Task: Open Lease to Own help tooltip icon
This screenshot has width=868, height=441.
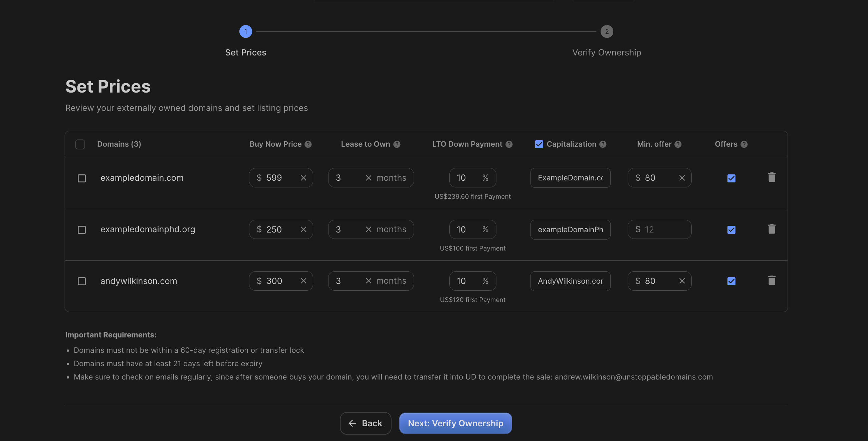Action: tap(397, 144)
